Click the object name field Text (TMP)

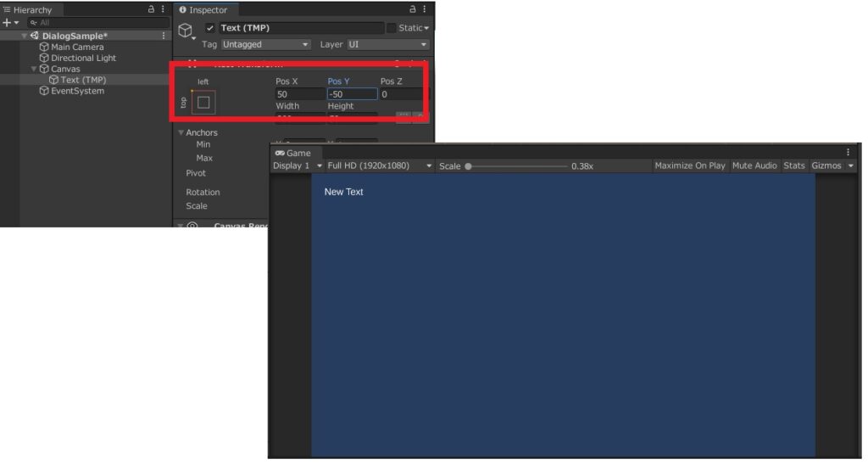[301, 28]
